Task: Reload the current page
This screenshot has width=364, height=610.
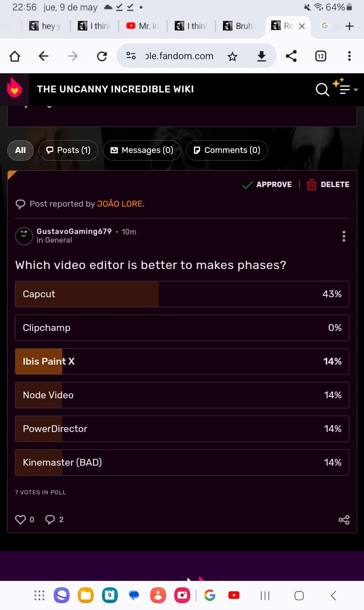Action: (102, 56)
